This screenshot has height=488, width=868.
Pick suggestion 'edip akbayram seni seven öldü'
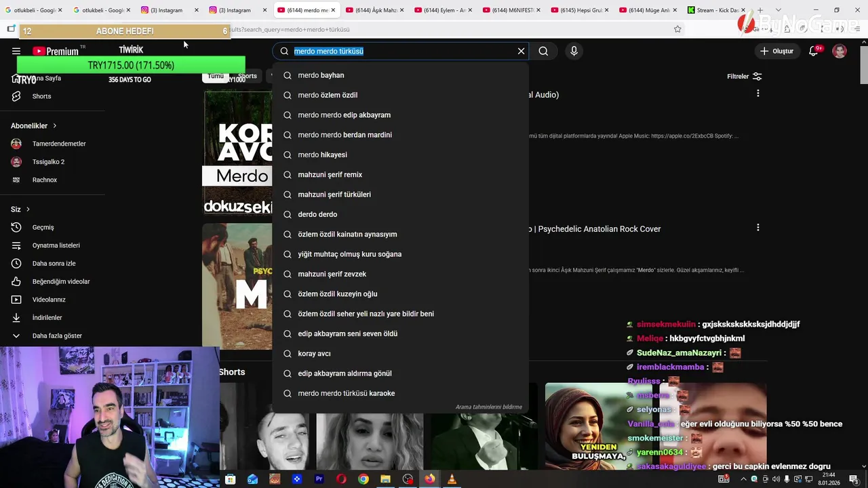click(x=400, y=333)
